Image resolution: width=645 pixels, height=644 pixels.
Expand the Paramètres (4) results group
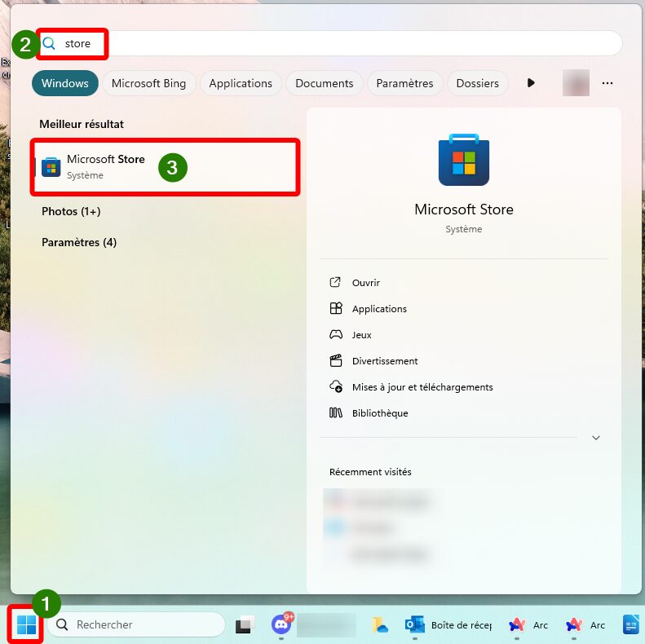pyautogui.click(x=79, y=242)
